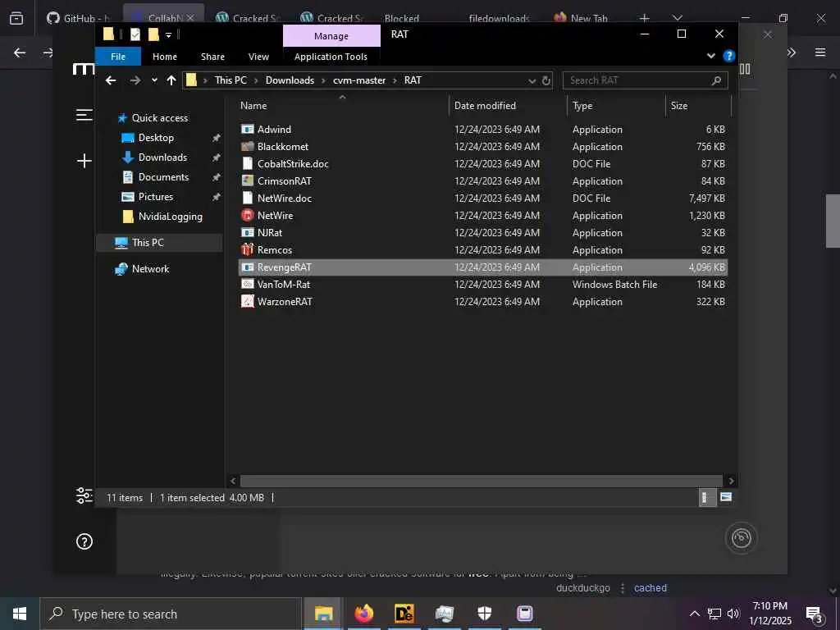Open Downloads in navigation pane
This screenshot has width=840, height=630.
pos(162,157)
